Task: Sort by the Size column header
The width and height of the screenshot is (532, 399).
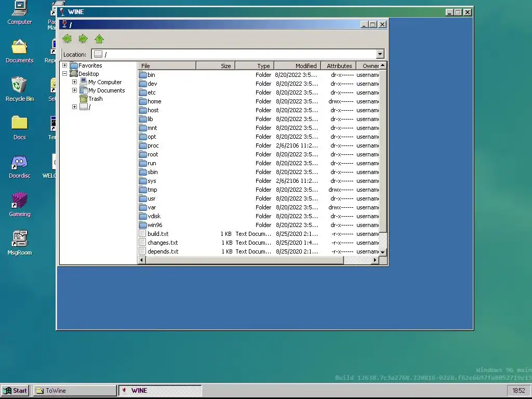Action: click(216, 66)
